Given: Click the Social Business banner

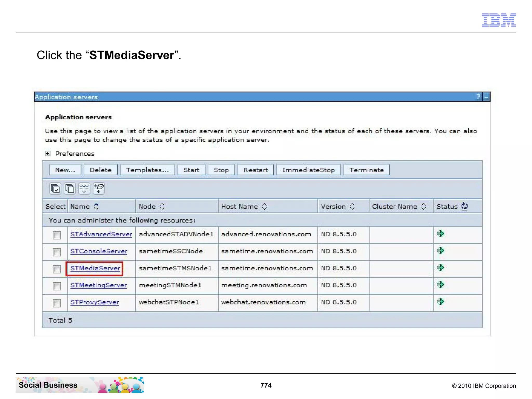Looking at the screenshot, I should (x=80, y=385).
